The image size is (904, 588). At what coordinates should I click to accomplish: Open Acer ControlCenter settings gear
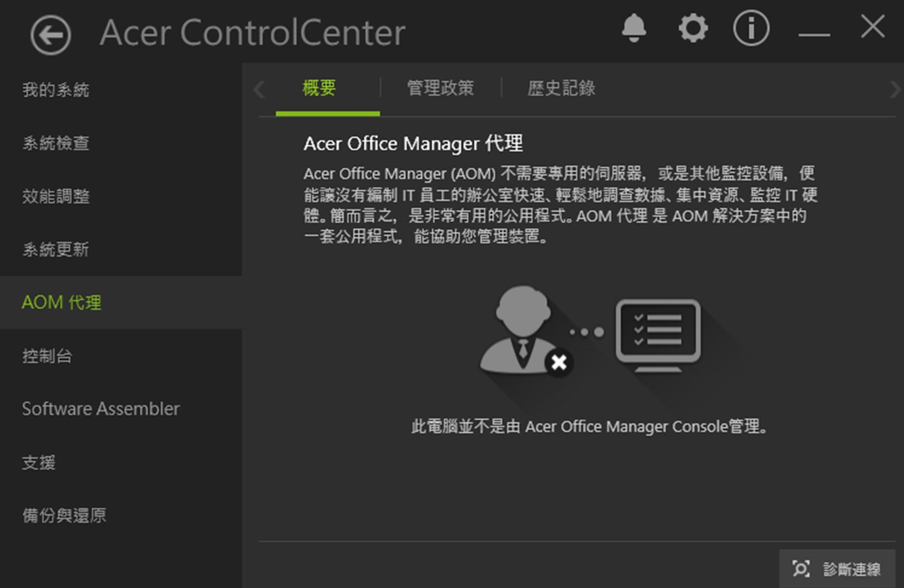click(x=692, y=28)
